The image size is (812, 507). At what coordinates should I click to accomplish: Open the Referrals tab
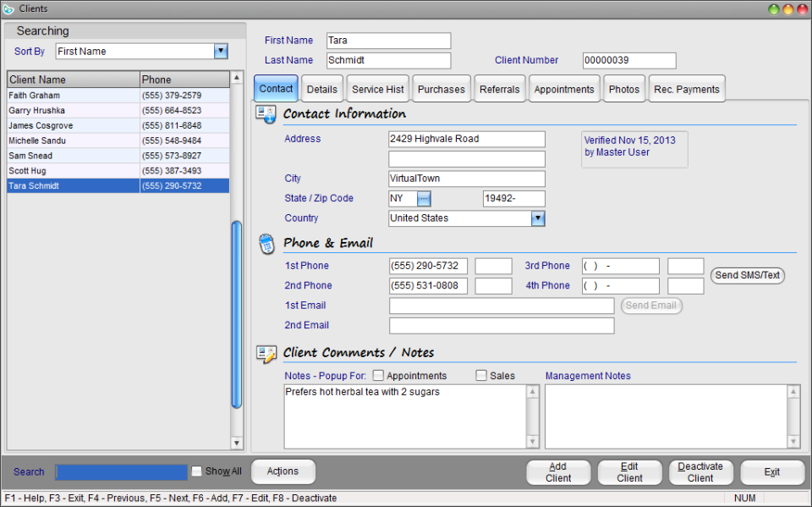click(x=499, y=89)
